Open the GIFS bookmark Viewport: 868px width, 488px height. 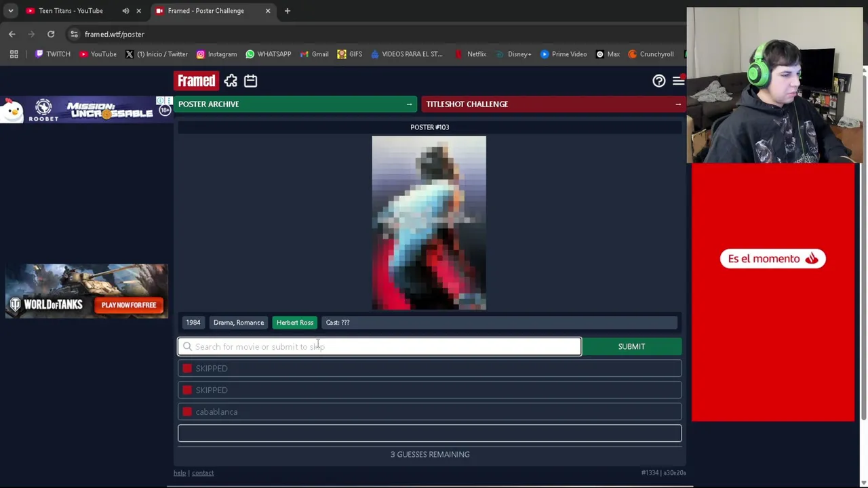tap(350, 54)
